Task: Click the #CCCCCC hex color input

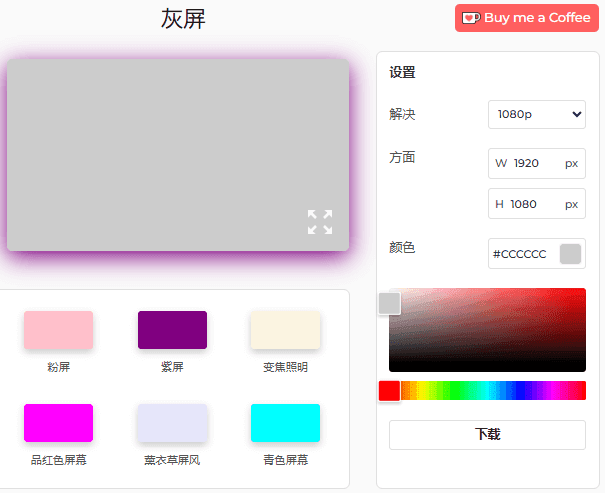Action: coord(520,254)
